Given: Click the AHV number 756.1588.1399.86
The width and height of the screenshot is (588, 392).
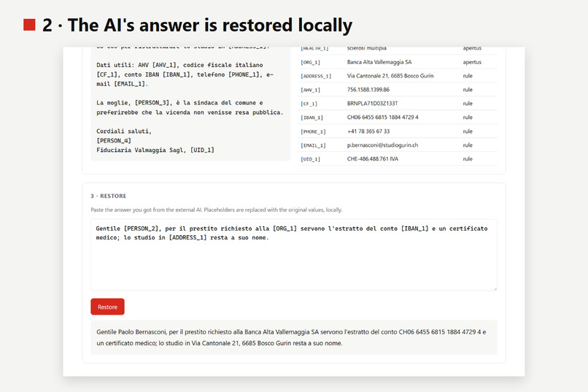Looking at the screenshot, I should [368, 90].
